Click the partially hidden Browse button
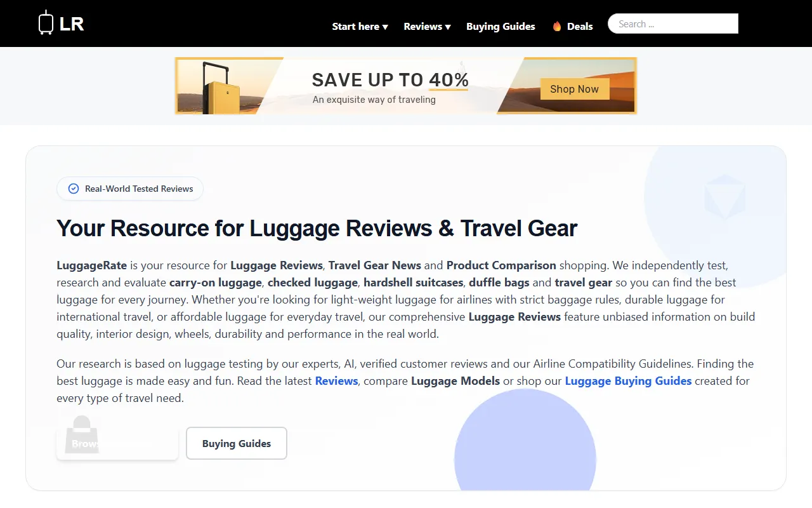The image size is (812, 508). tap(117, 443)
